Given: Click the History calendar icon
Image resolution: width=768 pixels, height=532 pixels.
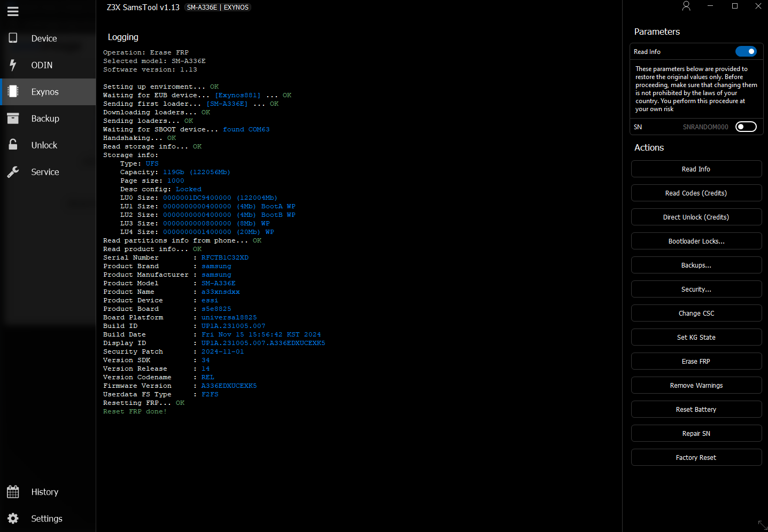Looking at the screenshot, I should tap(13, 491).
